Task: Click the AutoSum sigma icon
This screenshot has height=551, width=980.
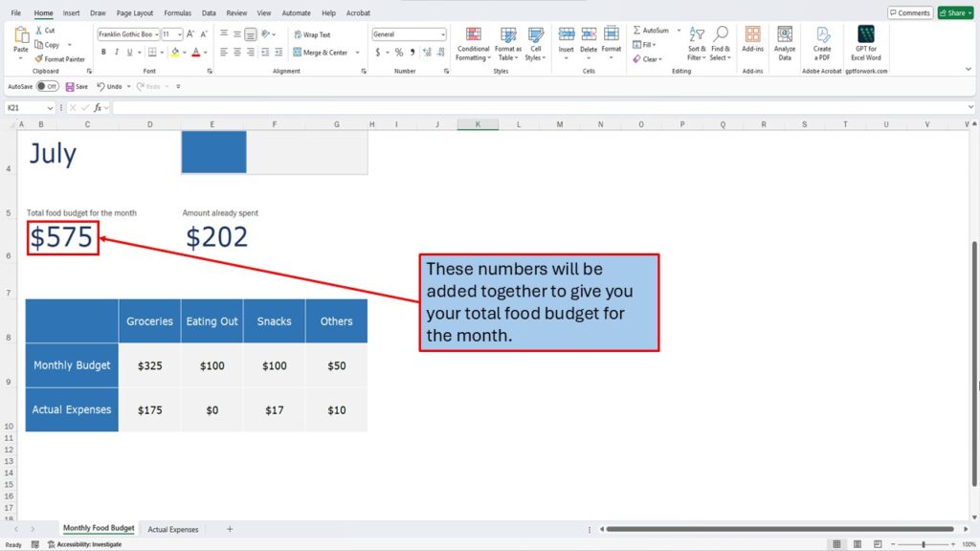Action: (x=637, y=31)
